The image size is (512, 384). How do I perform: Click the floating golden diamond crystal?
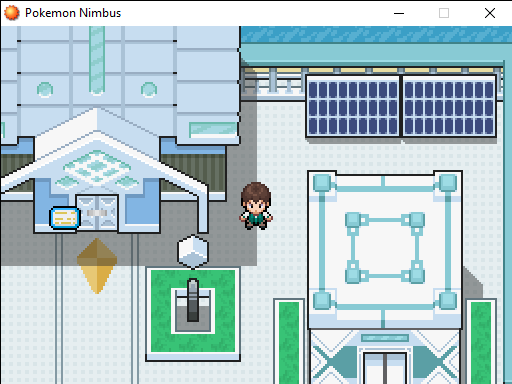pyautogui.click(x=97, y=266)
